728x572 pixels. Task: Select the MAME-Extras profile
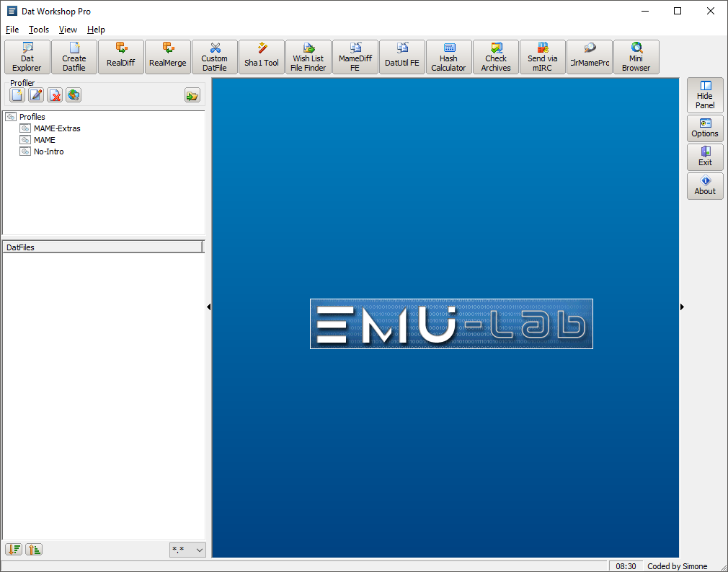[57, 128]
